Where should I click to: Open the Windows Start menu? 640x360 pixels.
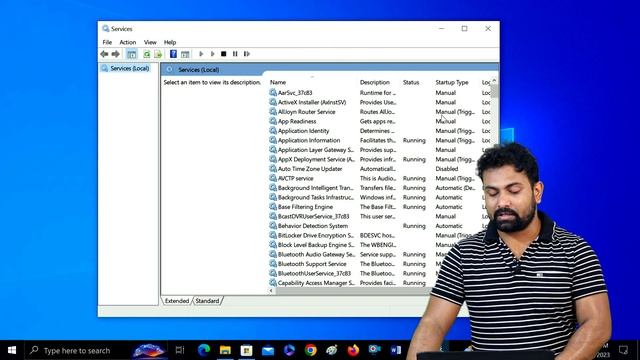pyautogui.click(x=12, y=350)
